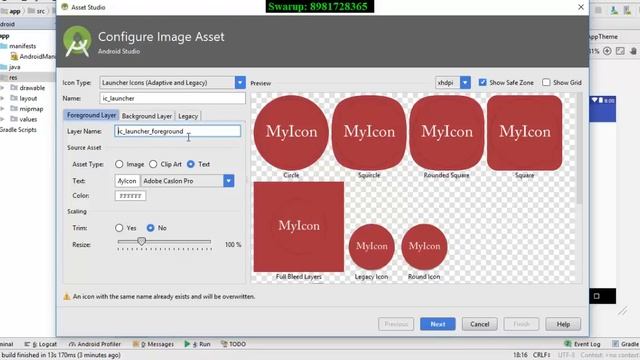Select the res folder in project tree
Screen dimensions: 640x360
click(x=13, y=77)
